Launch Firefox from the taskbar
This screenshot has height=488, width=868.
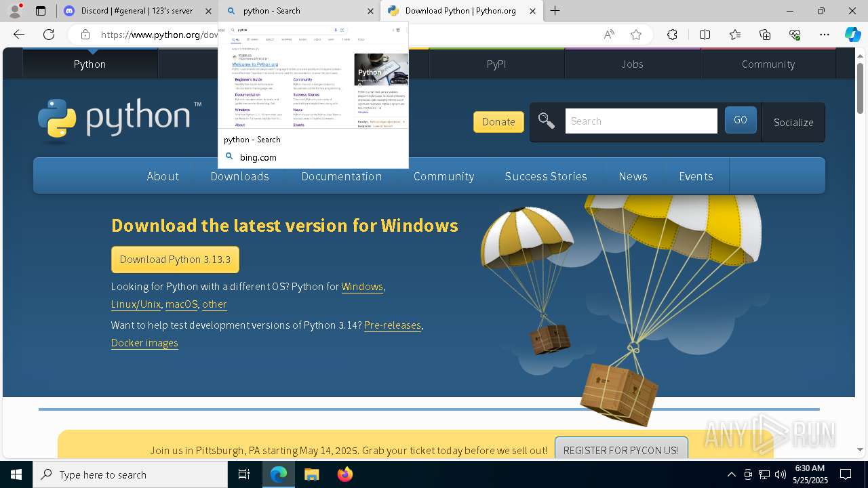[344, 474]
